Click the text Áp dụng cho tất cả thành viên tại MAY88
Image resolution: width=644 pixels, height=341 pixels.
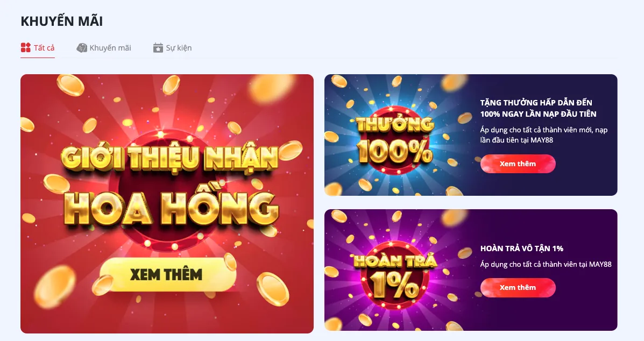click(x=546, y=264)
